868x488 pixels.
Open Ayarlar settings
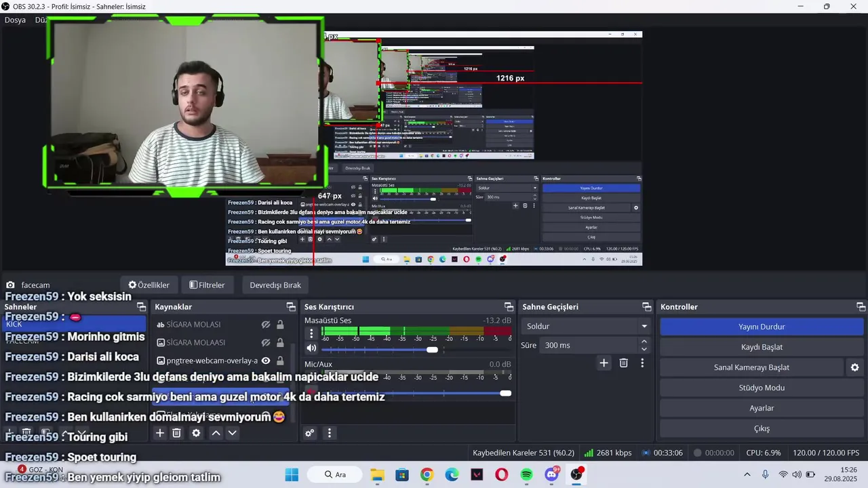tap(762, 408)
